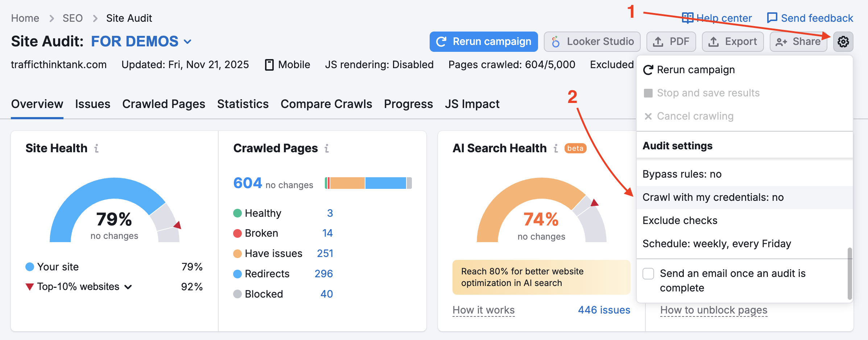Click the Site Health info icon
The height and width of the screenshot is (340, 868).
pos(96,148)
